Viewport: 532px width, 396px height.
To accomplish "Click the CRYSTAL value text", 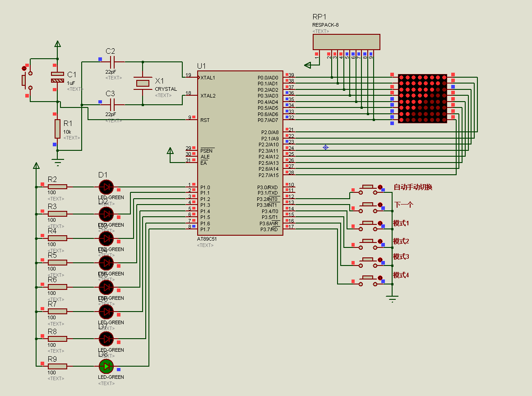I will (x=166, y=89).
